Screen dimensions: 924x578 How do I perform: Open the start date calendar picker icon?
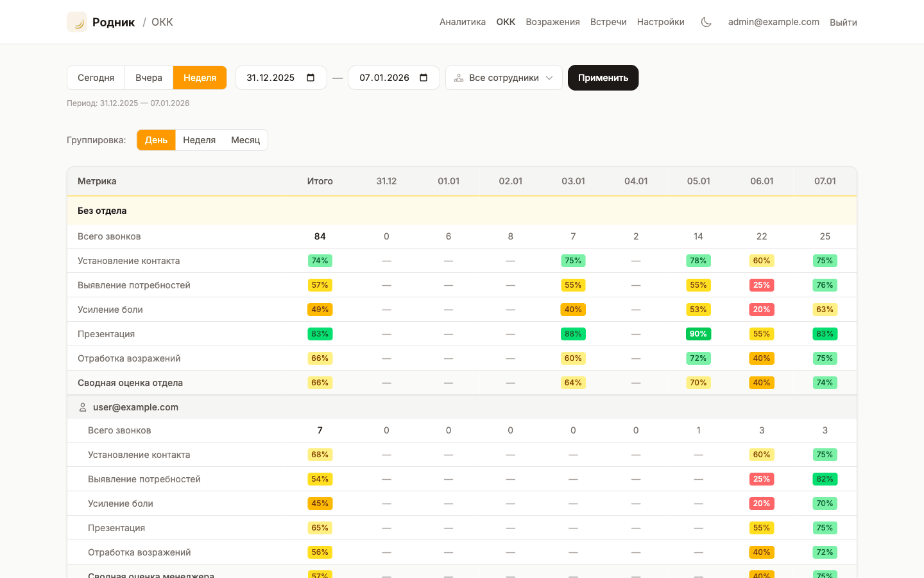tap(311, 78)
